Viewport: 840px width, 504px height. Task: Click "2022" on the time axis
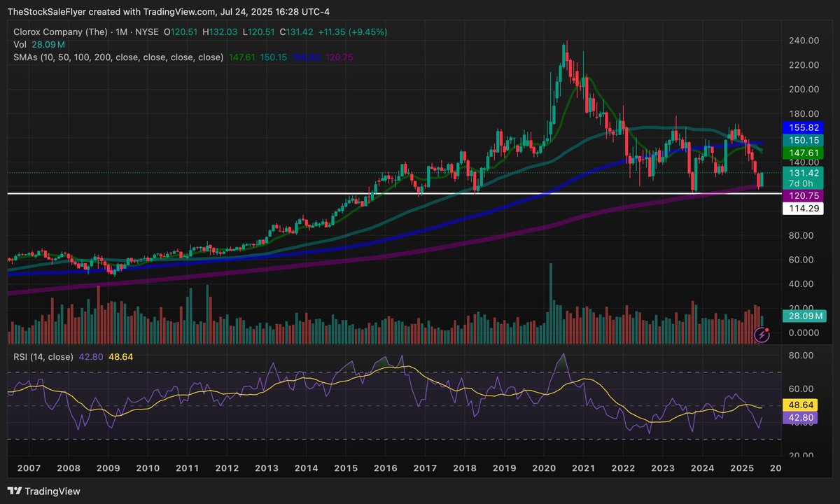[x=624, y=468]
